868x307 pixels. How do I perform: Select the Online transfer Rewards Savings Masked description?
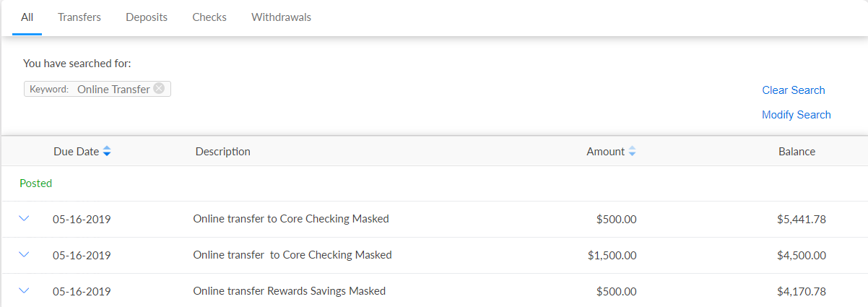289,291
